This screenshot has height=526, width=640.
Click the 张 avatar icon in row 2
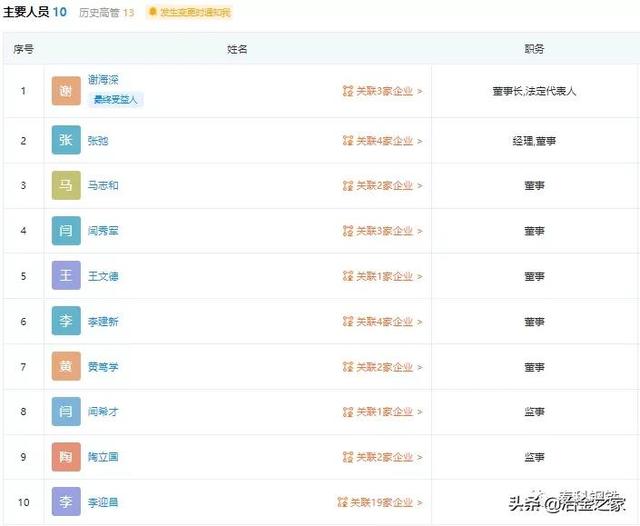click(x=66, y=140)
